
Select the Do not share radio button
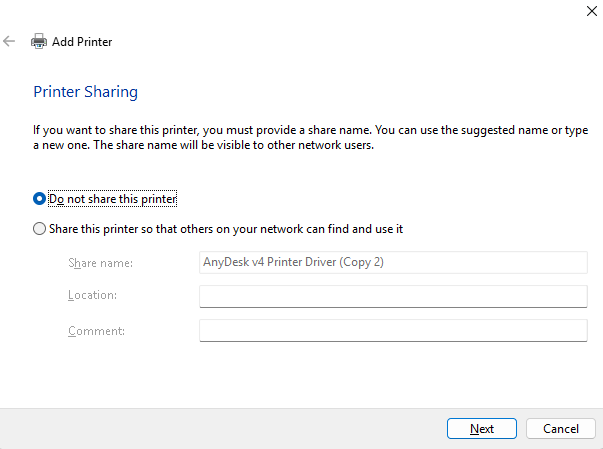point(40,199)
